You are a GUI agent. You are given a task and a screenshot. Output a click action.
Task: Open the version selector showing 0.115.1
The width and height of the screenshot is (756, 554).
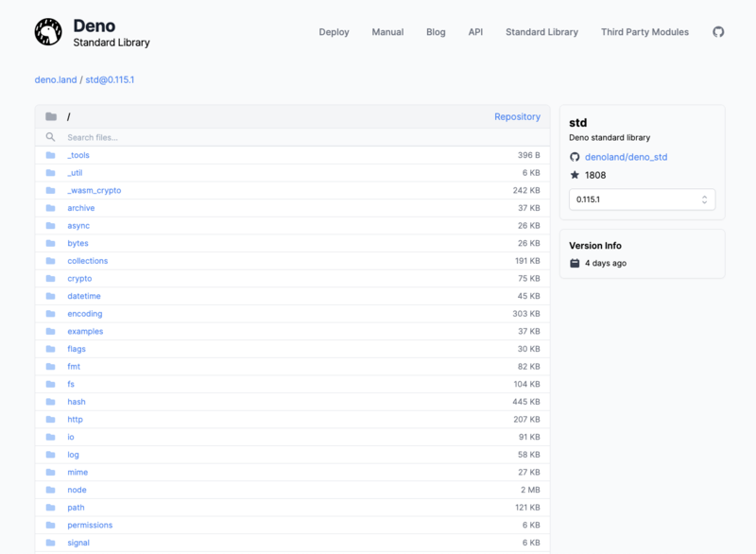pyautogui.click(x=642, y=199)
